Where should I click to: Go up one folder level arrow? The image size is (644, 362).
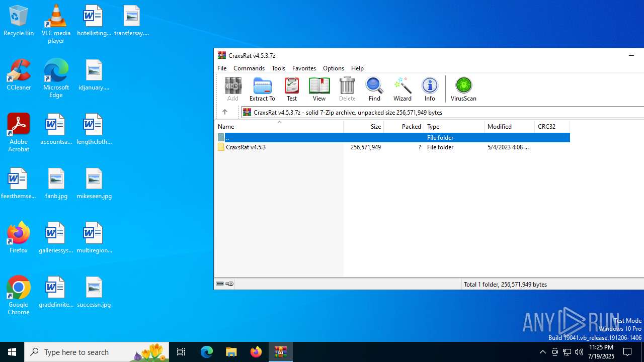click(x=225, y=112)
